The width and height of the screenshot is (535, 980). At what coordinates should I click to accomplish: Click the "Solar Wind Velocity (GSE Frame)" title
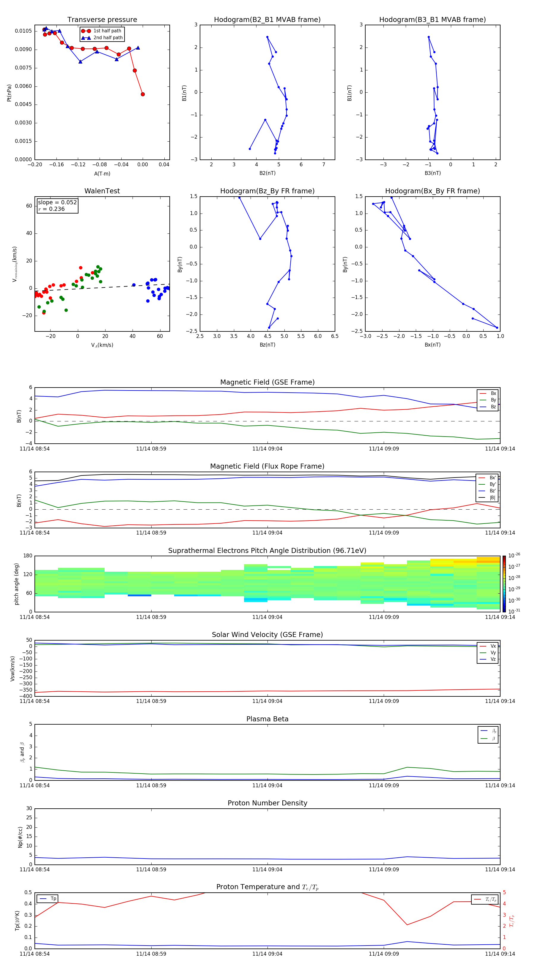pos(267,635)
